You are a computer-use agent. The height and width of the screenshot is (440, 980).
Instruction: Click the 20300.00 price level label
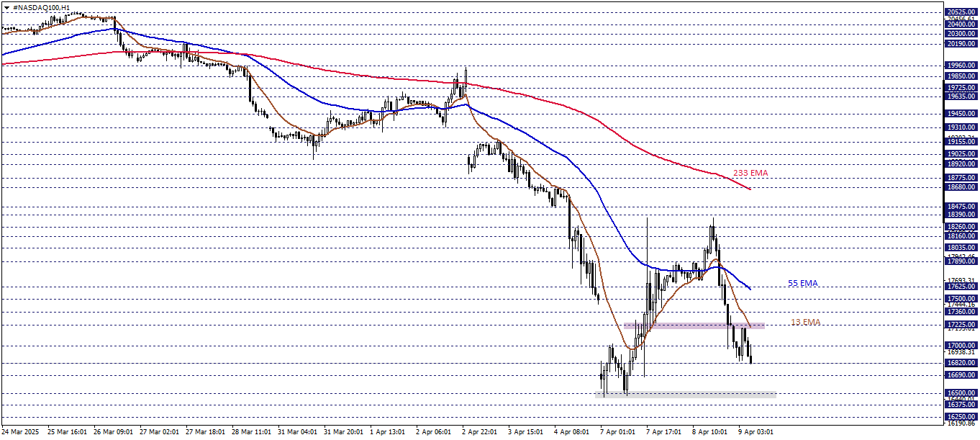962,33
